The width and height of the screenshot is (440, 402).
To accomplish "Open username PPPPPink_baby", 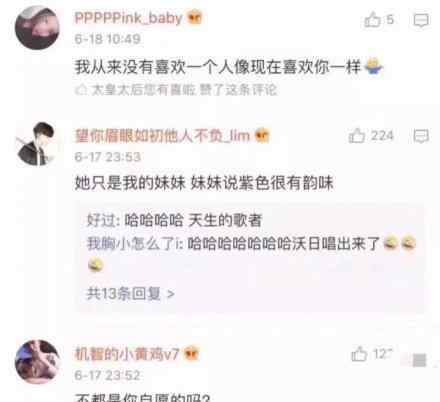I will point(129,18).
